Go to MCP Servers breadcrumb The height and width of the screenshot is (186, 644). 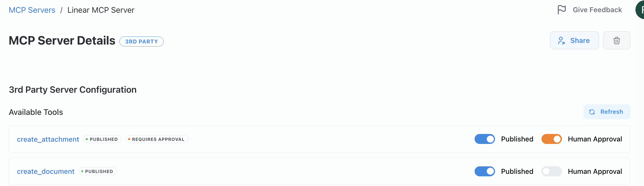[32, 10]
